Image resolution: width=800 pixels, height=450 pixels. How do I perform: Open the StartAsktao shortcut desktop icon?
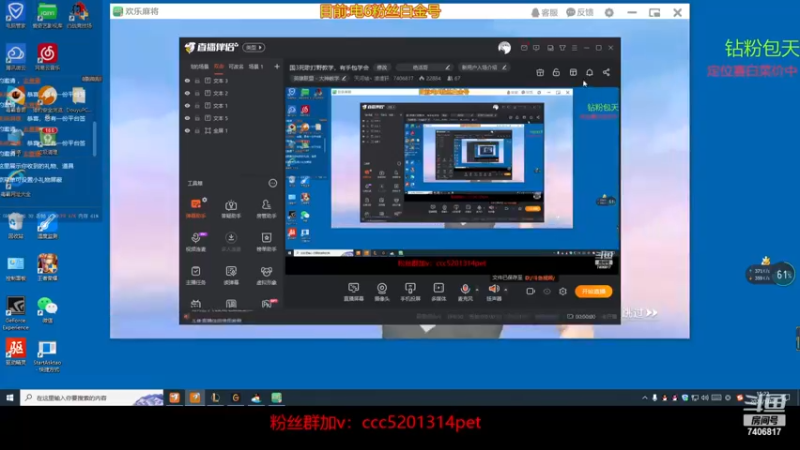coord(47,356)
